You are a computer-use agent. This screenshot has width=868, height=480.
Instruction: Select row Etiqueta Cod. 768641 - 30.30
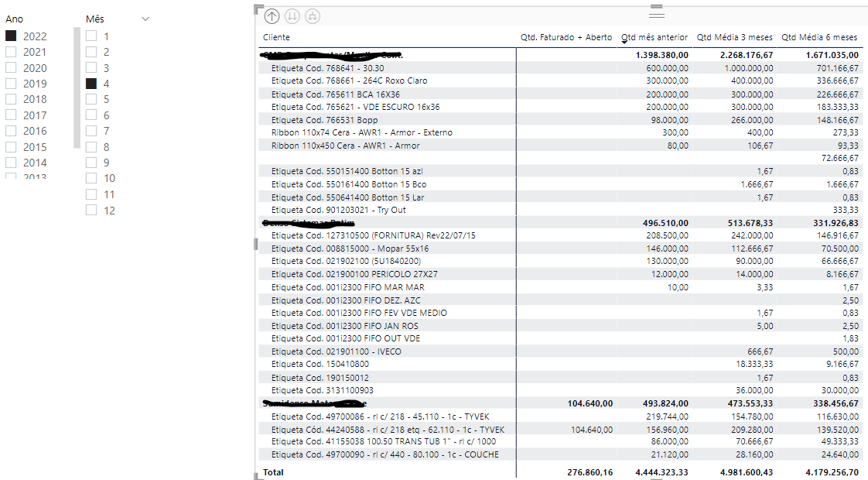tap(559, 67)
